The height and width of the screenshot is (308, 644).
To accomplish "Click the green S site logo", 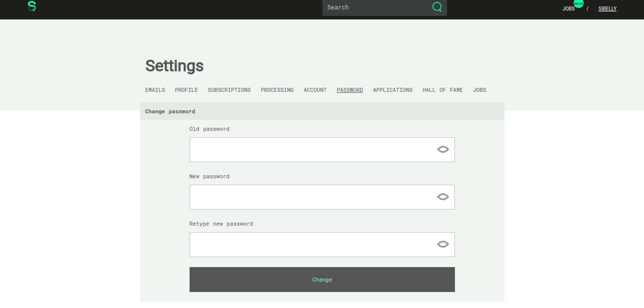I will (x=32, y=6).
